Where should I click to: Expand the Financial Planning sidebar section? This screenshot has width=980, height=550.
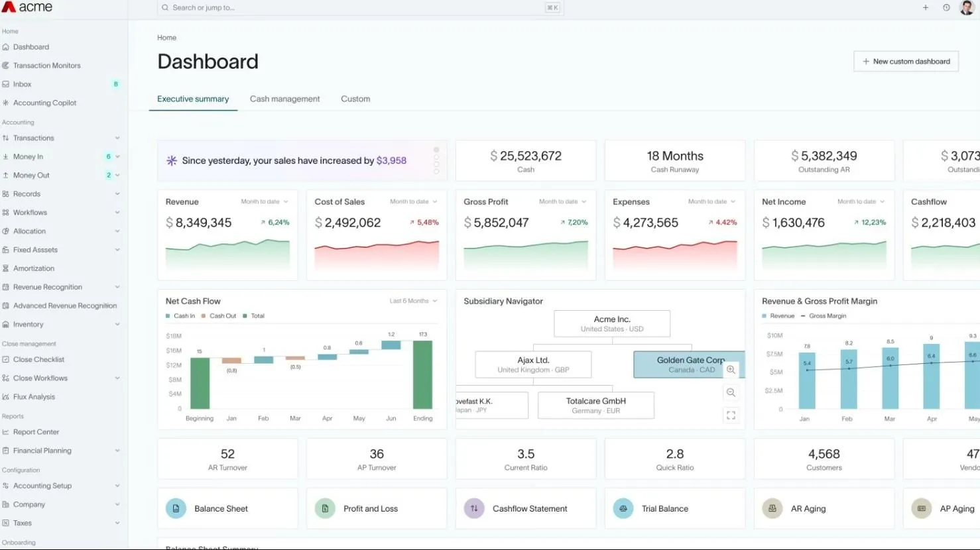click(117, 451)
